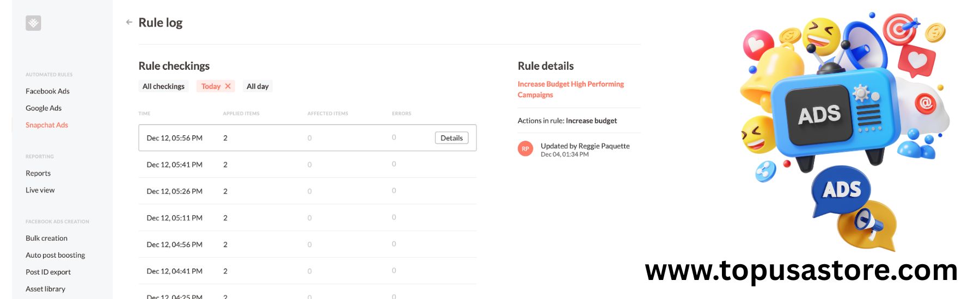This screenshot has height=299, width=980.
Task: Select the Dec 12, 04:41 PM row
Action: [x=308, y=271]
